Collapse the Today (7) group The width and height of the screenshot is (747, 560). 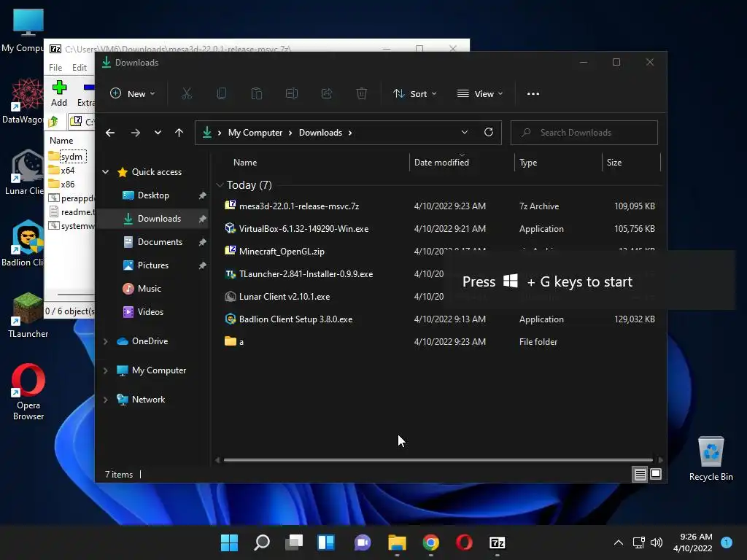tap(220, 184)
